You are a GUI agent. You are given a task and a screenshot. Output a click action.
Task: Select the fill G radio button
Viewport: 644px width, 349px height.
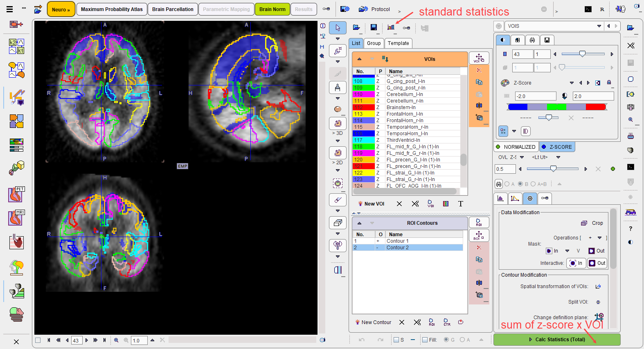tap(446, 340)
